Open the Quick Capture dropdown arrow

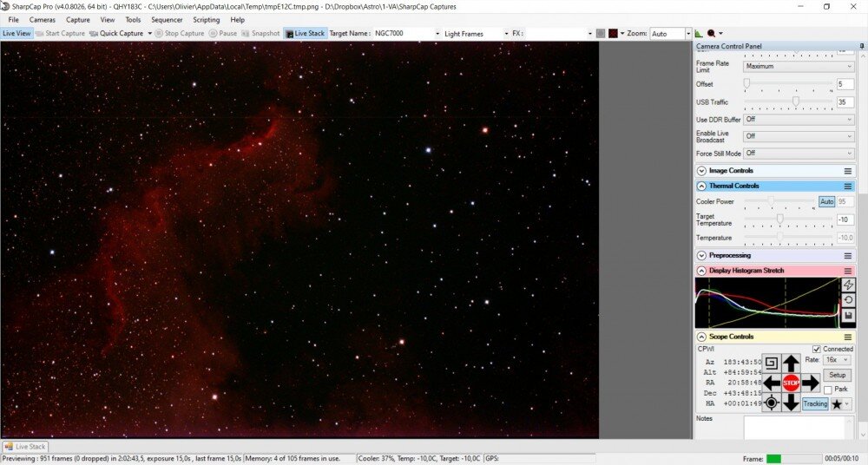click(x=149, y=34)
